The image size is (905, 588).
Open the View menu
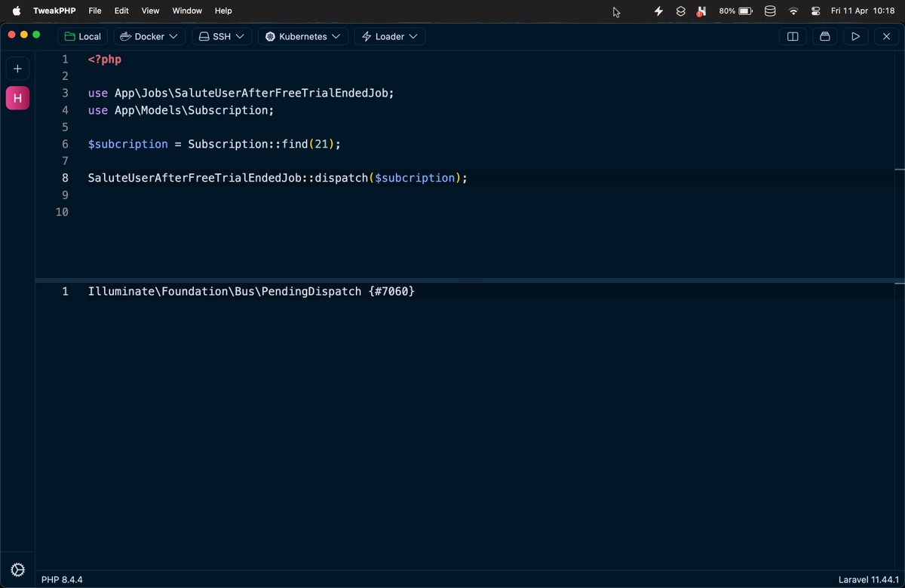pos(151,11)
